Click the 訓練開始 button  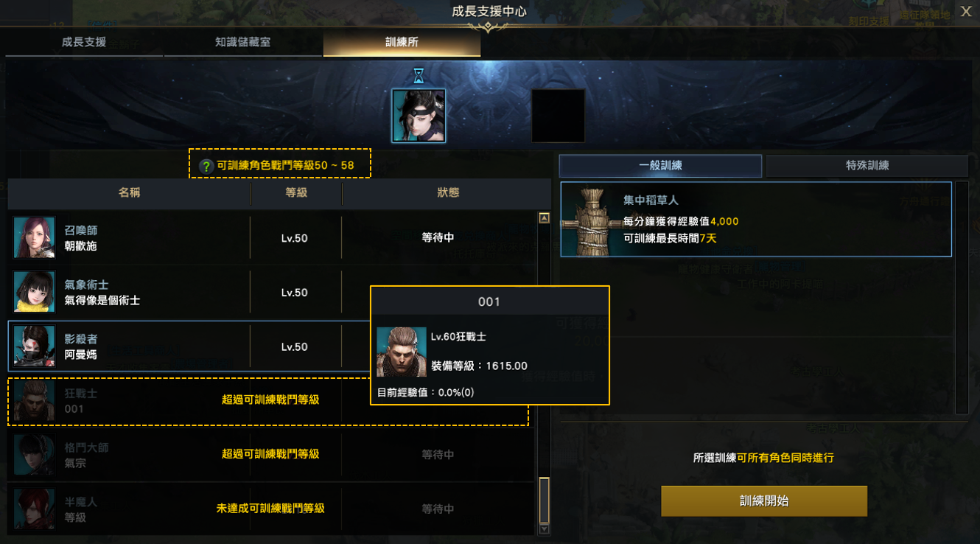(x=764, y=501)
